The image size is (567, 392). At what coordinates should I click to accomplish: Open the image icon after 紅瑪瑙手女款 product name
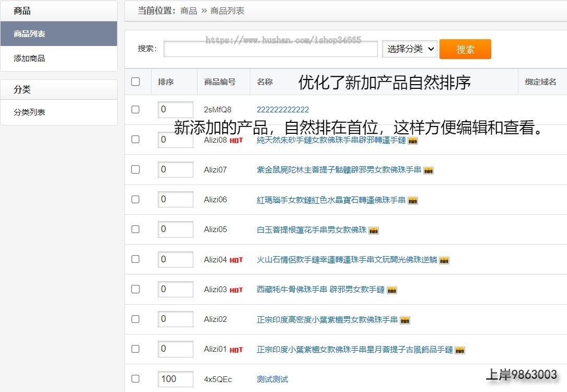click(x=412, y=200)
